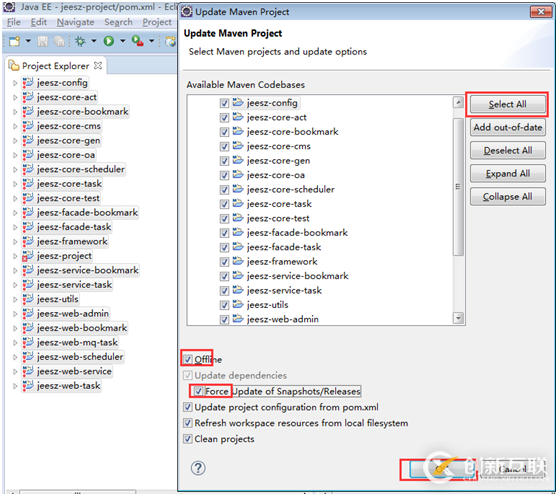Select jeesz-service-bookmark row in dialog list
The height and width of the screenshot is (496, 558).
tap(298, 276)
